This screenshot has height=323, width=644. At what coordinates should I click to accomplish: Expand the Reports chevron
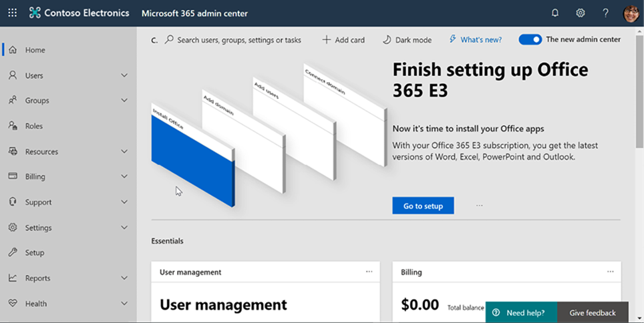click(124, 278)
